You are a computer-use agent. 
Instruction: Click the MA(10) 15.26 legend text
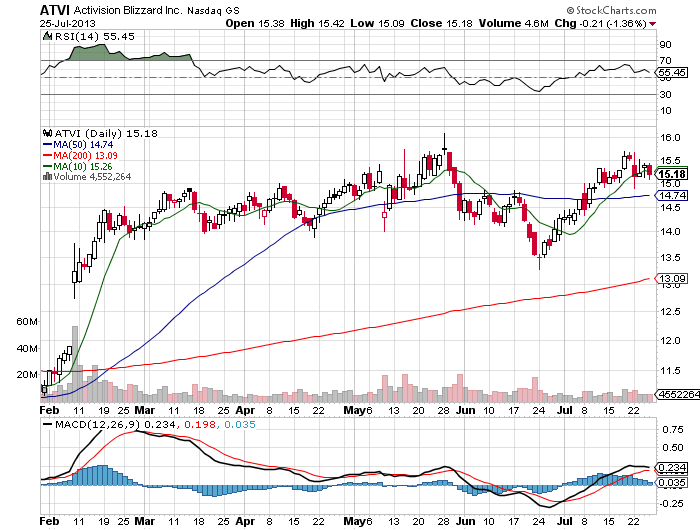click(x=83, y=167)
